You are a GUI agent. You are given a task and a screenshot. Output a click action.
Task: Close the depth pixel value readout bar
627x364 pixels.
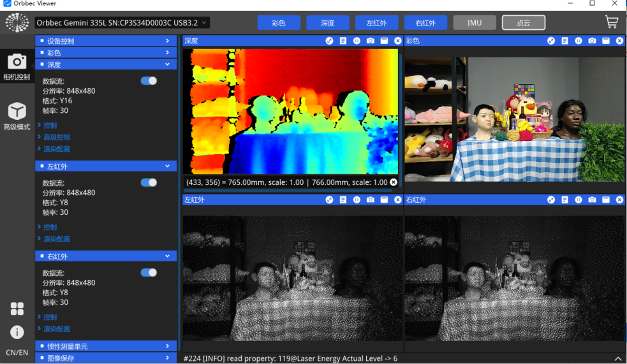394,182
